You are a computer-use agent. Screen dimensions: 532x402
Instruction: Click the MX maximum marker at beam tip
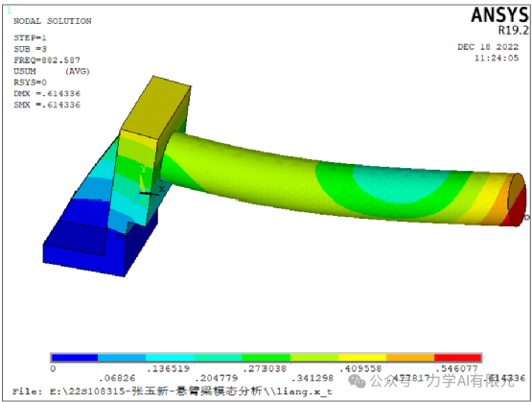click(526, 217)
